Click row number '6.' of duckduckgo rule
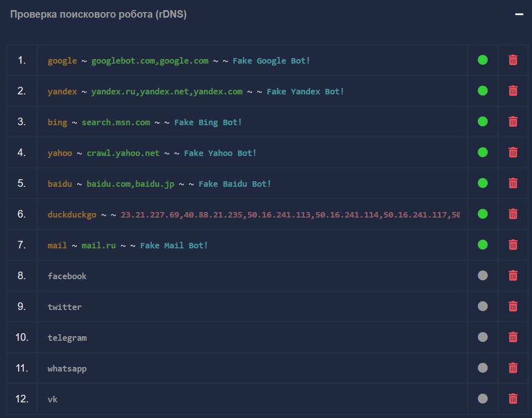The height and width of the screenshot is (418, 532). pyautogui.click(x=22, y=214)
